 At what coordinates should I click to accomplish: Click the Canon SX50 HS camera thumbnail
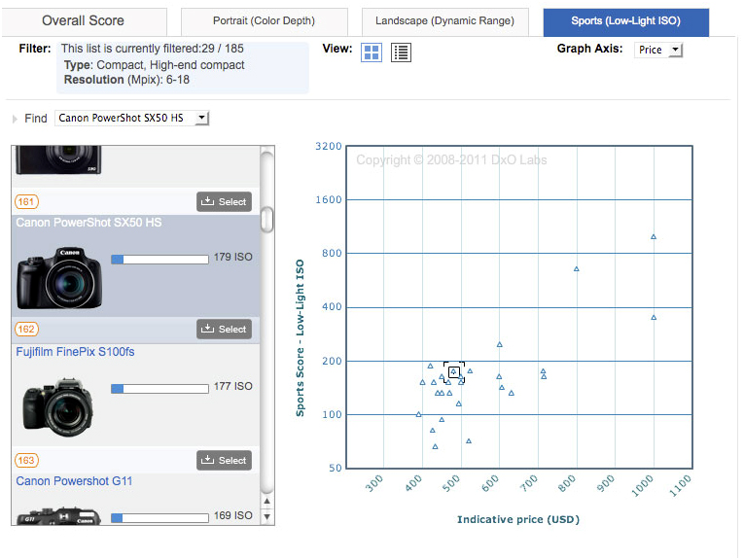pyautogui.click(x=59, y=278)
